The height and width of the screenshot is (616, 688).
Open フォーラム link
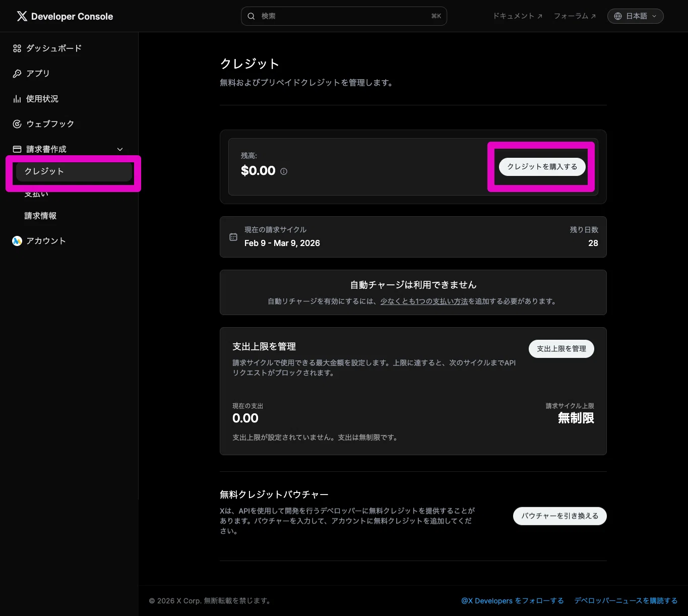tap(575, 16)
